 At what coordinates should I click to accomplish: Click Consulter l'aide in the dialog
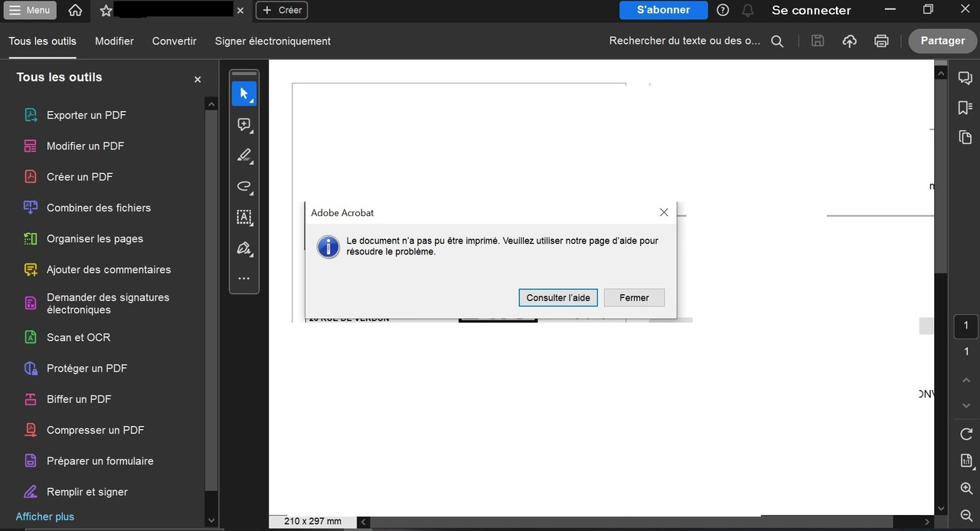[x=558, y=297]
